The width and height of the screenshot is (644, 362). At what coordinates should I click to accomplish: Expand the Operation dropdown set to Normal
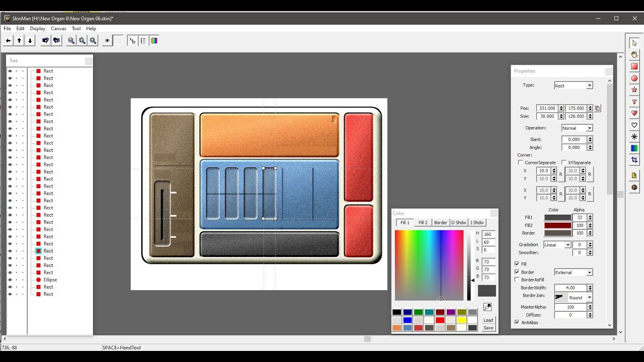click(577, 128)
